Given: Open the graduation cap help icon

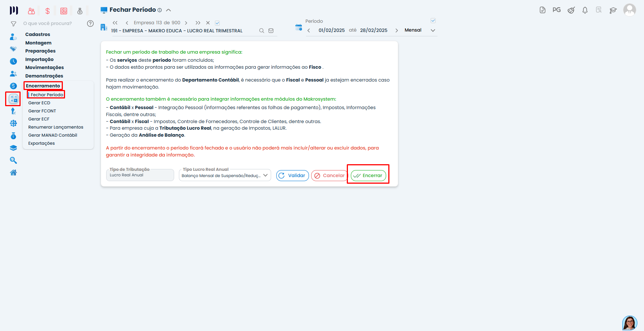Looking at the screenshot, I should pyautogui.click(x=613, y=11).
